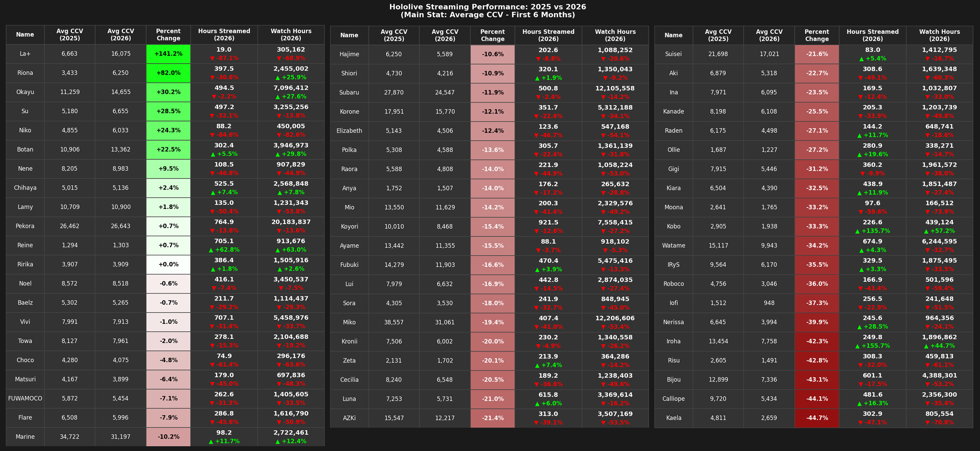Select the name cell "Riona"
This screenshot has height=451, width=980.
pos(25,73)
